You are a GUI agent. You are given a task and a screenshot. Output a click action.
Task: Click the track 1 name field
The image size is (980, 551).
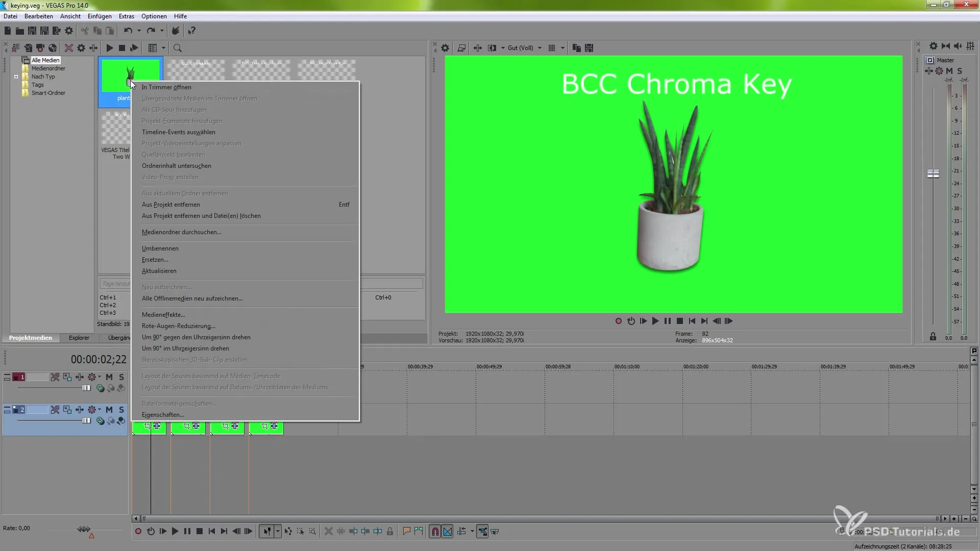pos(37,377)
